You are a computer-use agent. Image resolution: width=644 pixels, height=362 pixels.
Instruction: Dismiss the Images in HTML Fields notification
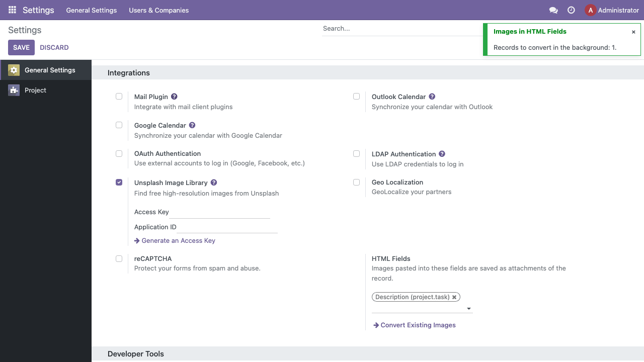coord(633,32)
